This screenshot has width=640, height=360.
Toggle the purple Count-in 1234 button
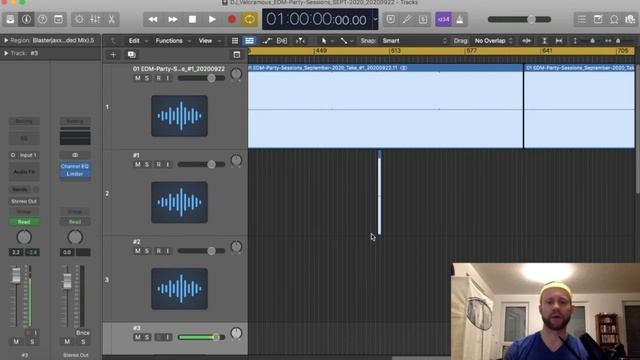pyautogui.click(x=444, y=19)
